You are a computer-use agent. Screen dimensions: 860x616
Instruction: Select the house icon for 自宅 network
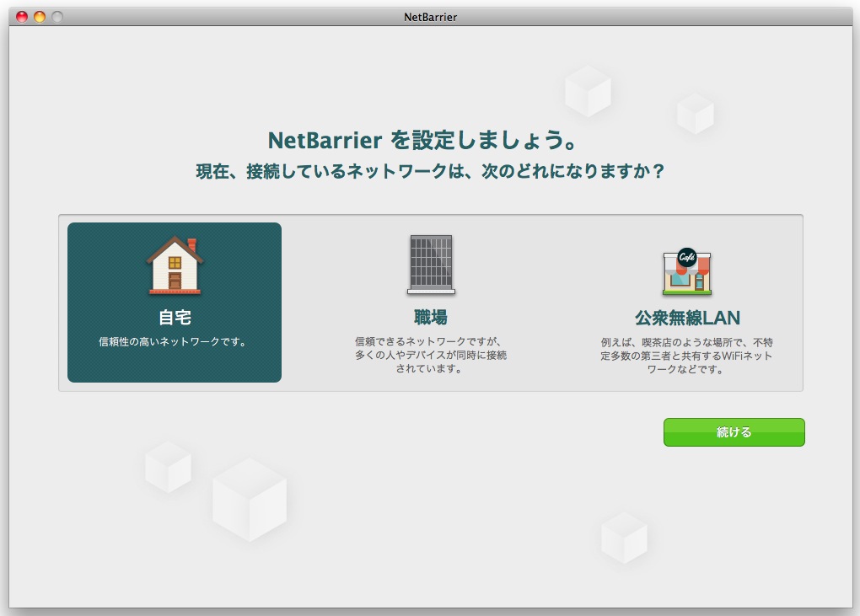pos(175,265)
